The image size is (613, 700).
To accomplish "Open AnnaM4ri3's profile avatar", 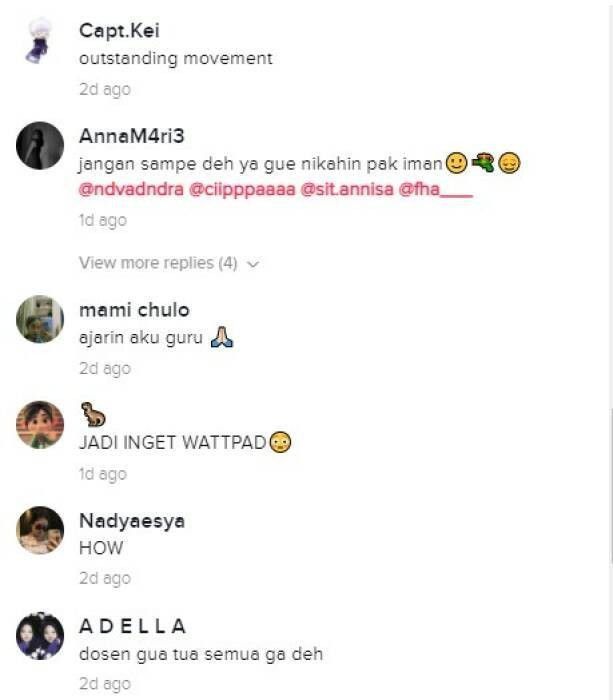I will (x=40, y=146).
